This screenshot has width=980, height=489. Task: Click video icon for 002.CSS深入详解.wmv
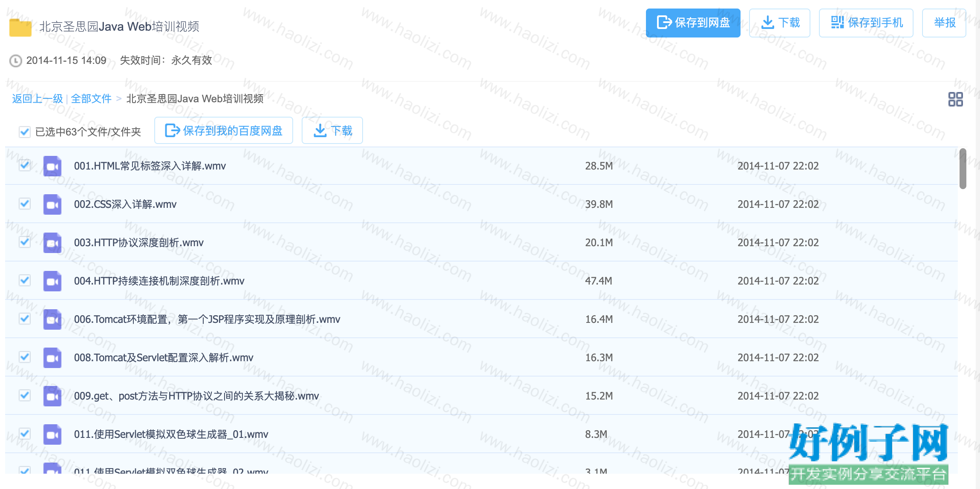(x=52, y=204)
